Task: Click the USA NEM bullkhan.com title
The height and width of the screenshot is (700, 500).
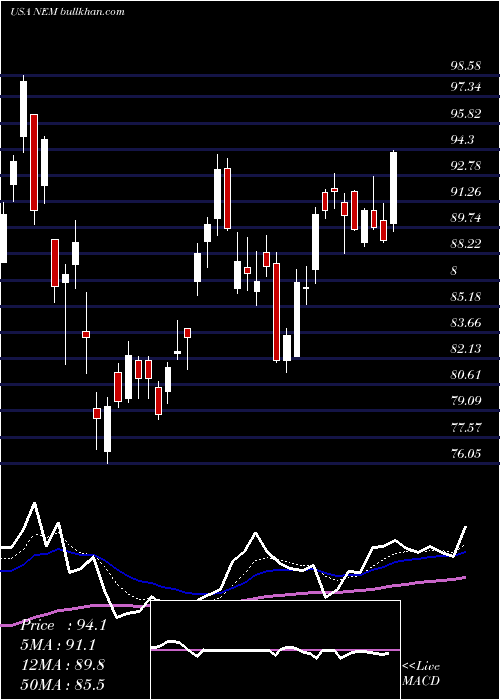Action: 67,12
